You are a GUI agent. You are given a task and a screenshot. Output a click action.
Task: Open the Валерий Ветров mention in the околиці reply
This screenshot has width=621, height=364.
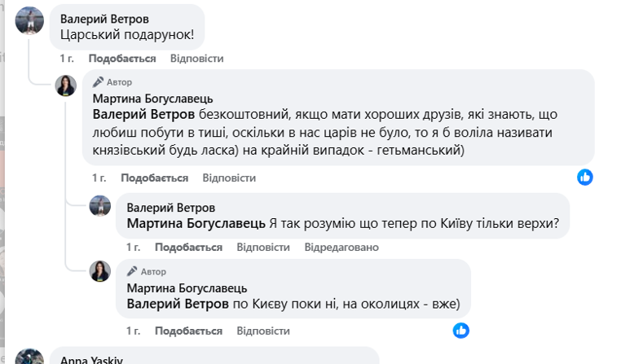click(178, 305)
